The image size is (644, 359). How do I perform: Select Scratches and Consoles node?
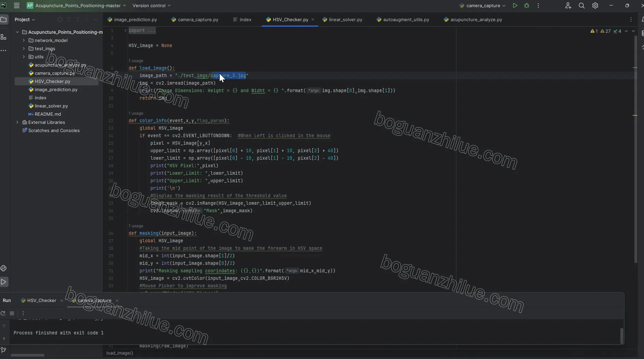(50, 130)
